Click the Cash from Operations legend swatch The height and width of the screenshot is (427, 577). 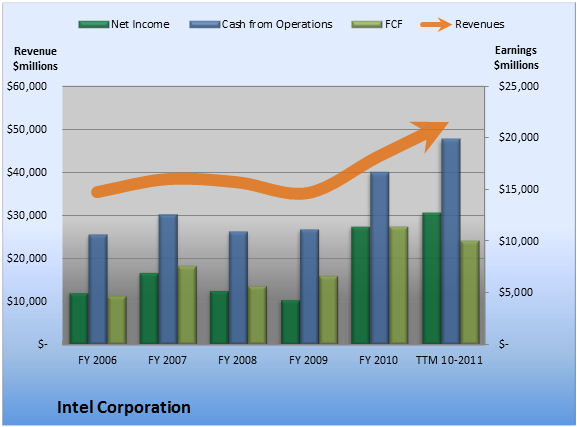pos(205,25)
